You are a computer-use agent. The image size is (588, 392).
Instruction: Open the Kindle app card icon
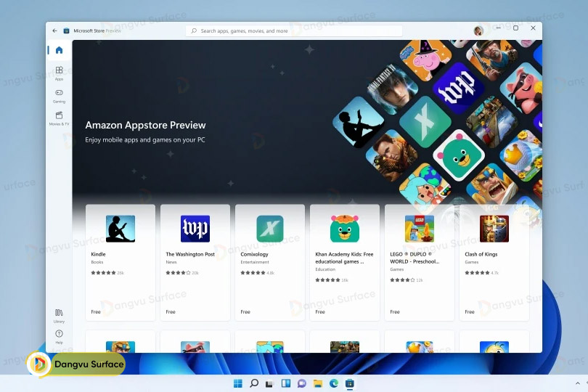[121, 229]
